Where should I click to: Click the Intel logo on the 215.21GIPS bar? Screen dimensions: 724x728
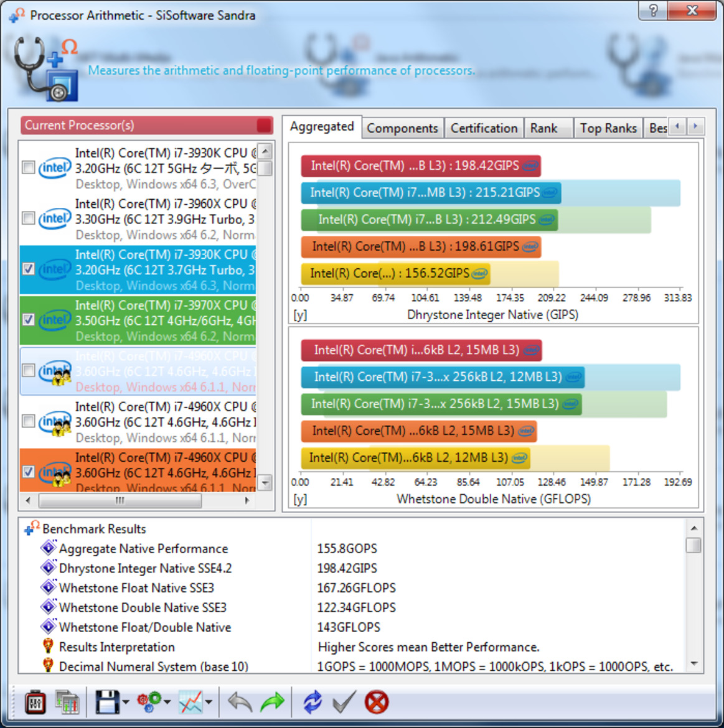pos(550,193)
